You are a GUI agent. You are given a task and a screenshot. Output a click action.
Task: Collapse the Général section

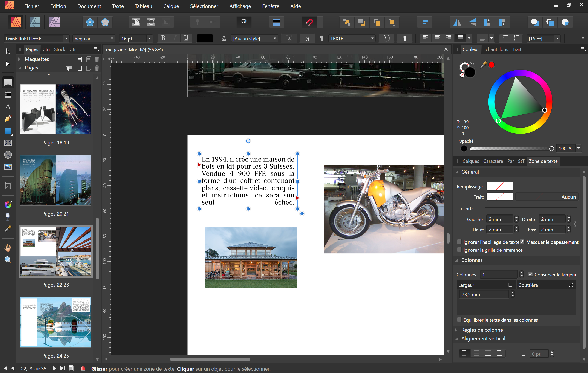click(x=456, y=172)
